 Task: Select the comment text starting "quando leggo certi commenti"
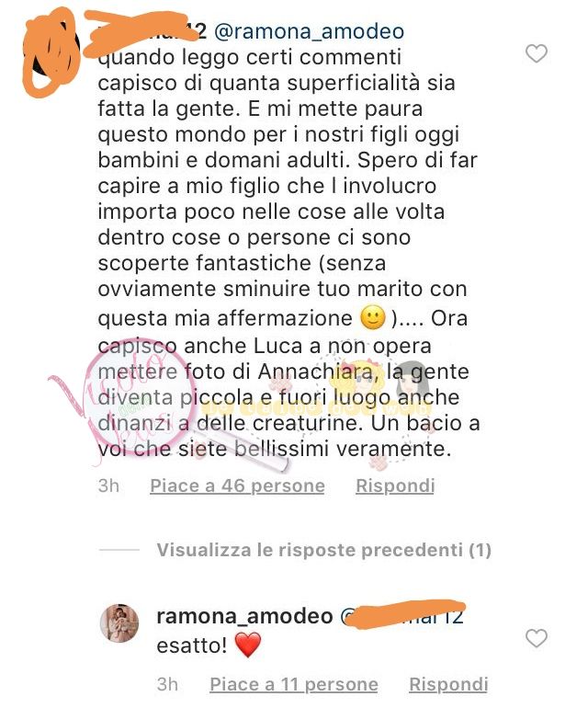pos(288,253)
